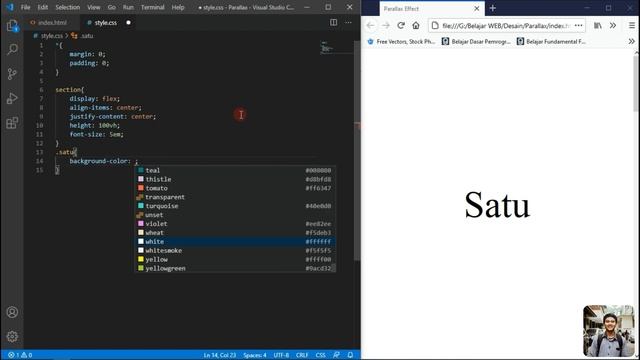Screen dimensions: 640x360
Task: Close the Parallax Effect tab
Action: tap(476, 9)
